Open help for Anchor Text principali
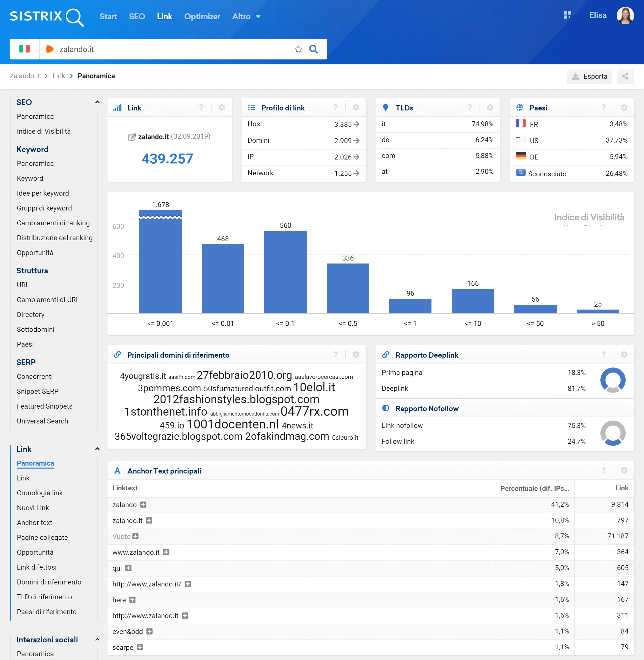Viewport: 644px width, 660px height. 603,471
